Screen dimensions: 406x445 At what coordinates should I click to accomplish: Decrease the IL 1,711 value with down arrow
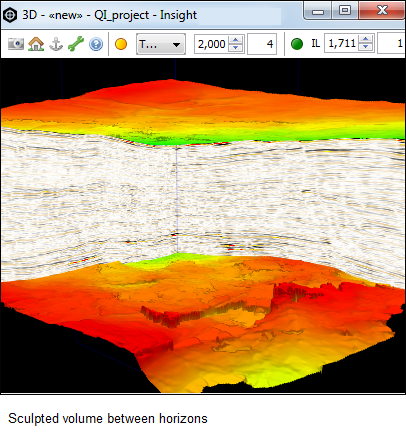[366, 47]
